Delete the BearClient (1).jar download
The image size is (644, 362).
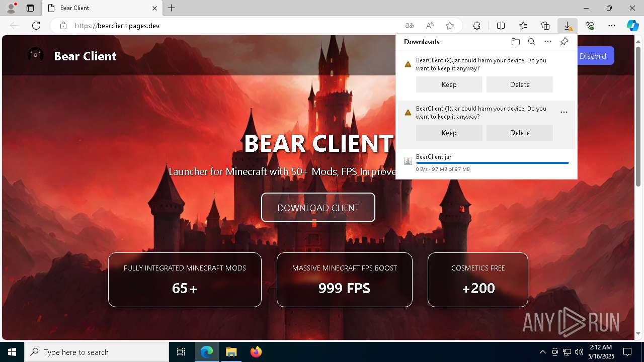520,133
